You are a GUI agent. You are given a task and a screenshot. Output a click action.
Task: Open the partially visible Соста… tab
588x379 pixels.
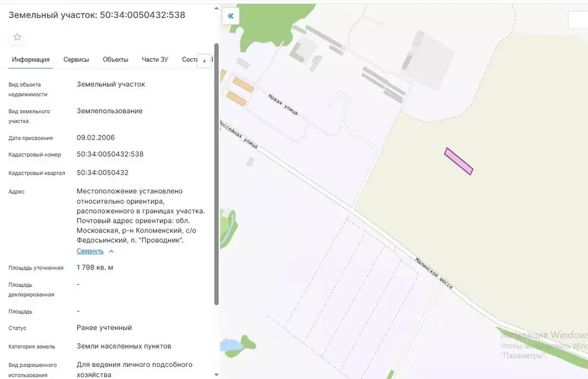pos(188,59)
